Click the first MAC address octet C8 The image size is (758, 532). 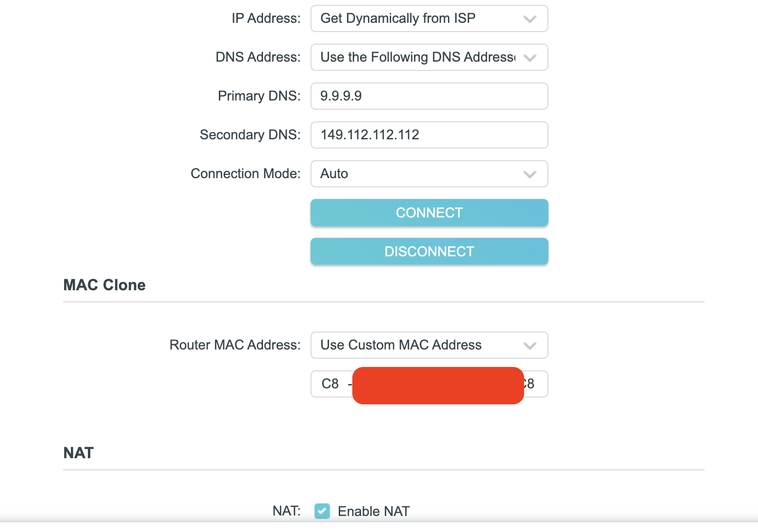[x=330, y=384]
